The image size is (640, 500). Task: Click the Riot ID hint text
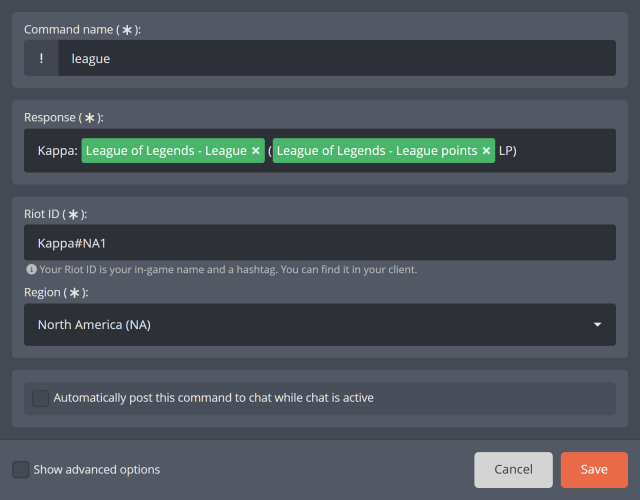click(x=228, y=269)
